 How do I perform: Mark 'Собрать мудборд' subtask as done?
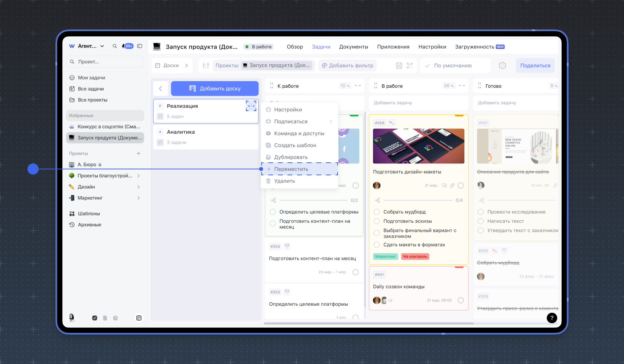[x=377, y=212]
